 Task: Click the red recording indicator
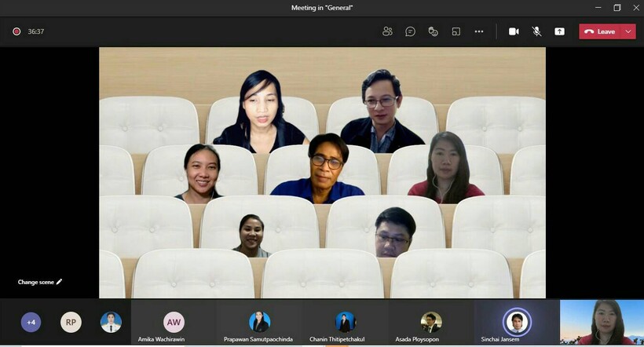[x=16, y=31]
